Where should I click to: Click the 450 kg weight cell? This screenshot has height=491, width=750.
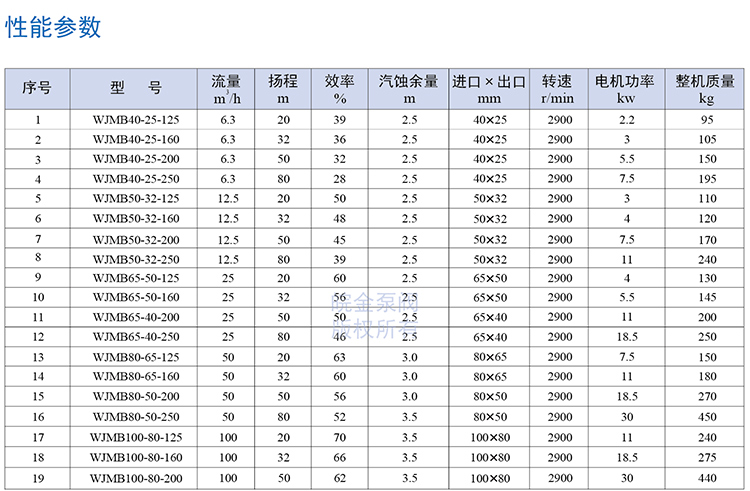tap(707, 417)
